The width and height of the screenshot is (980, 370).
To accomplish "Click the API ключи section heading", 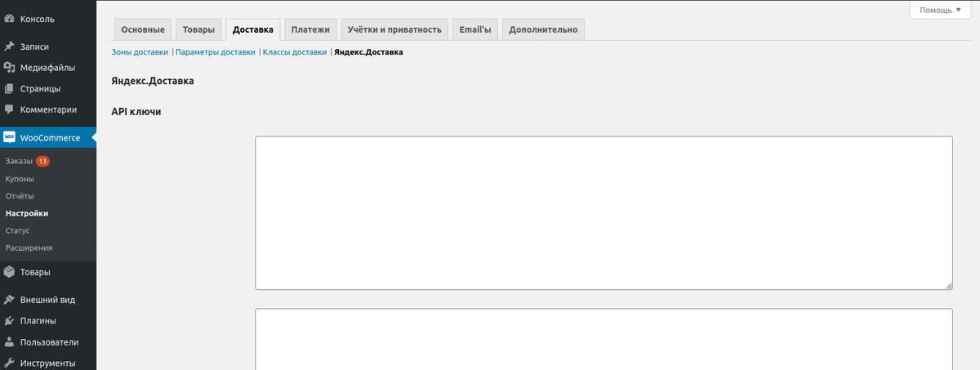I will pos(136,112).
